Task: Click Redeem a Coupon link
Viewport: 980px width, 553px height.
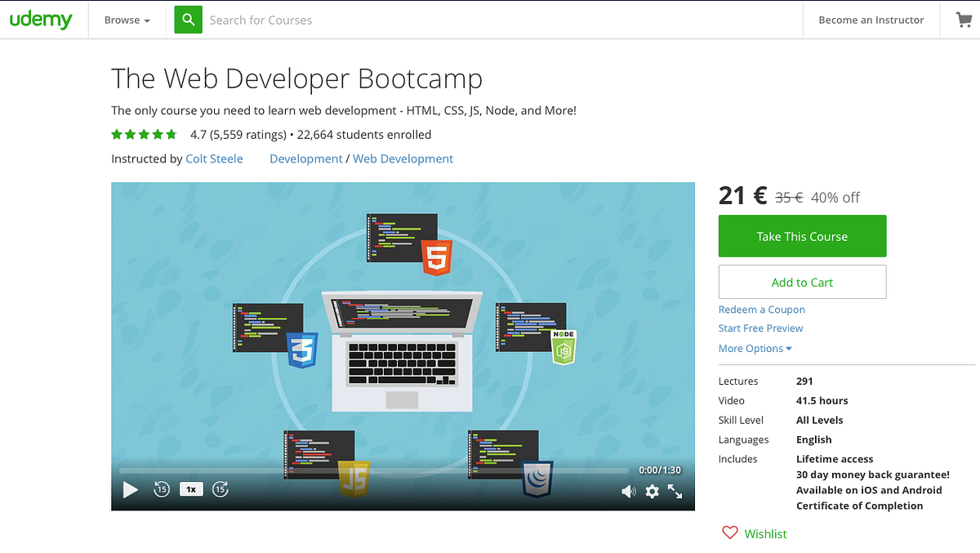Action: pyautogui.click(x=762, y=310)
